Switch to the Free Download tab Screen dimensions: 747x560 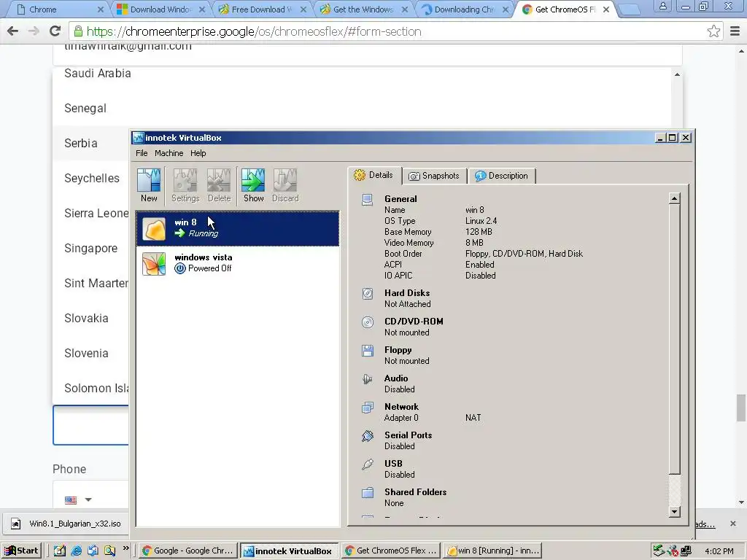click(262, 9)
